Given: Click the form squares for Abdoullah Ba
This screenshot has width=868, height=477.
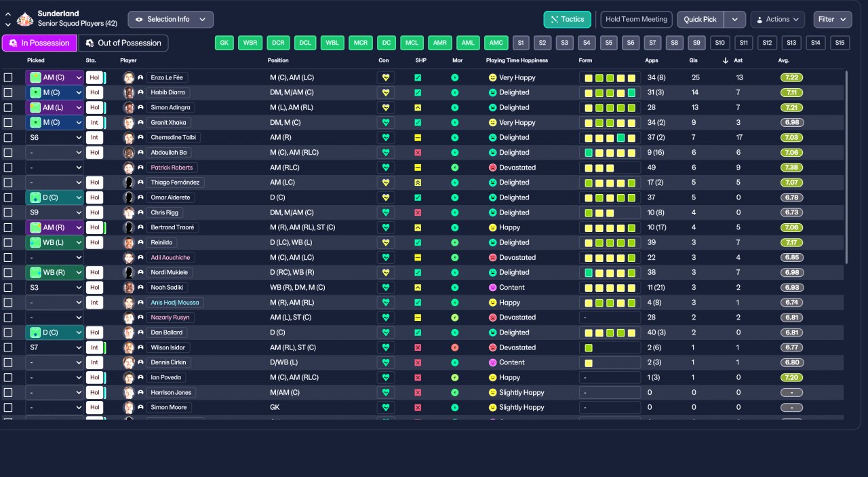Looking at the screenshot, I should point(610,153).
